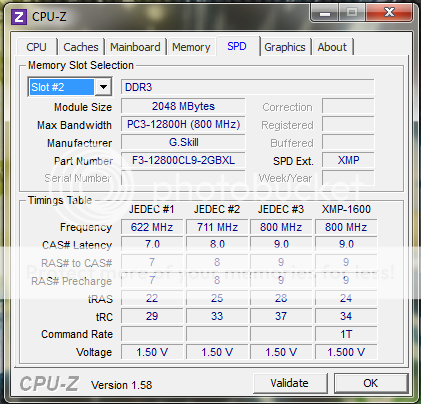
Task: Go to the Mainboard tab
Action: pyautogui.click(x=135, y=47)
